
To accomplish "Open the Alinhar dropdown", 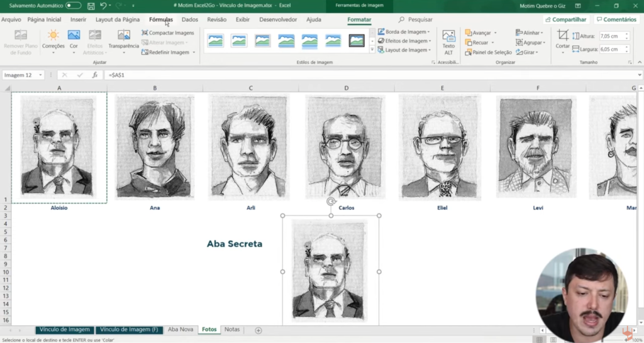I will point(530,33).
